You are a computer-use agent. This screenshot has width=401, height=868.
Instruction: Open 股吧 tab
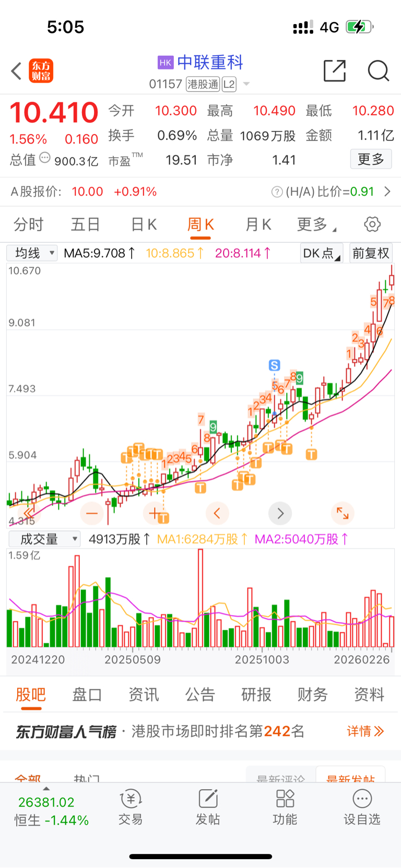31,695
